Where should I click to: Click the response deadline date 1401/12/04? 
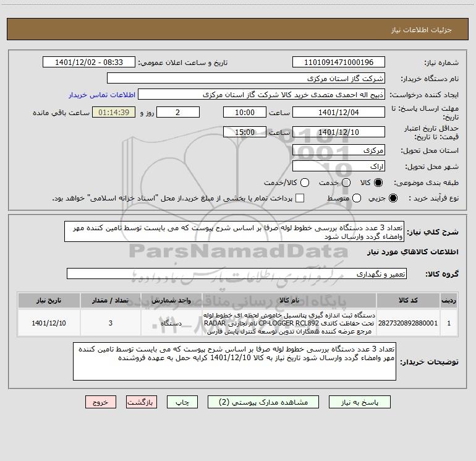click(x=339, y=112)
